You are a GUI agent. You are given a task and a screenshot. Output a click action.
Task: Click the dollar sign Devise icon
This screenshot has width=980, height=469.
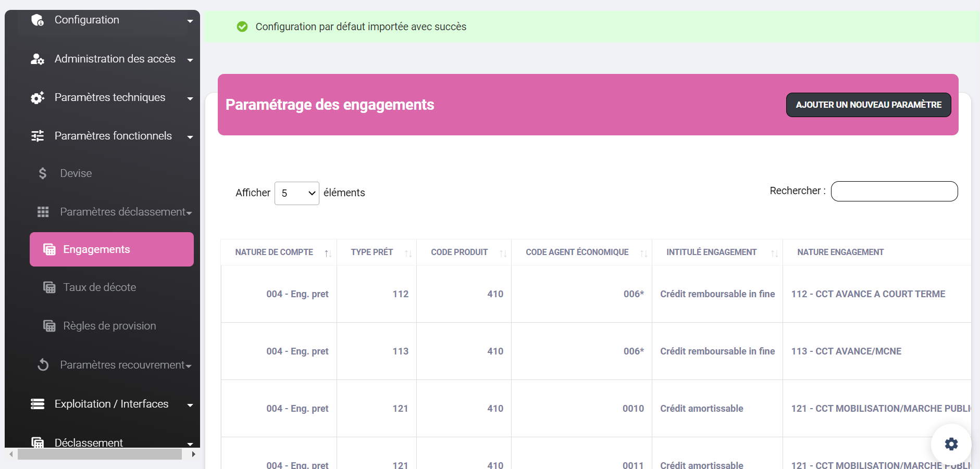(43, 173)
